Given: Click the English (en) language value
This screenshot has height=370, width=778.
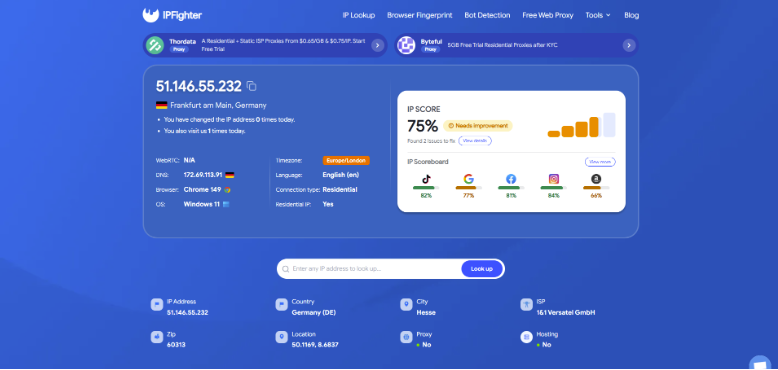Looking at the screenshot, I should point(341,175).
